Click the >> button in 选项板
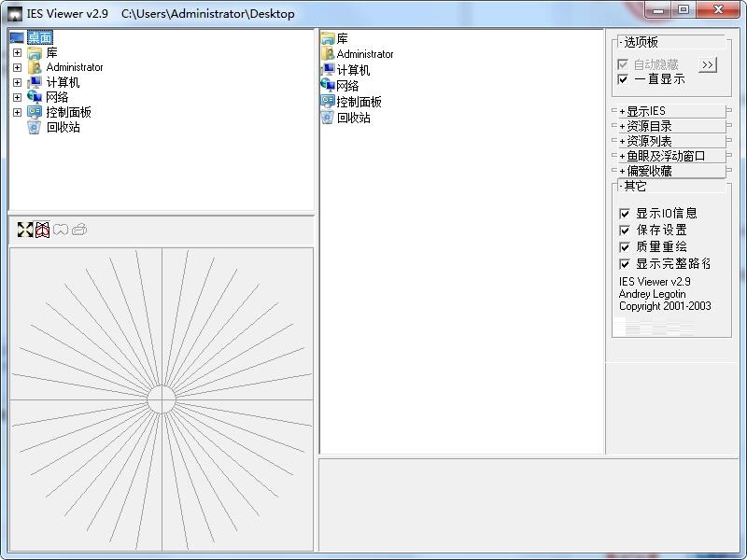Screen dimensions: 747x560 click(708, 64)
